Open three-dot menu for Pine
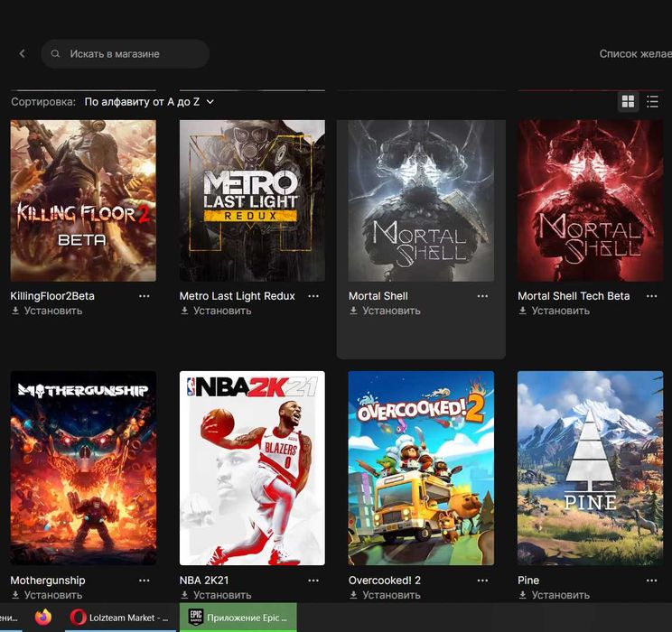The height and width of the screenshot is (632, 672). coord(651,581)
